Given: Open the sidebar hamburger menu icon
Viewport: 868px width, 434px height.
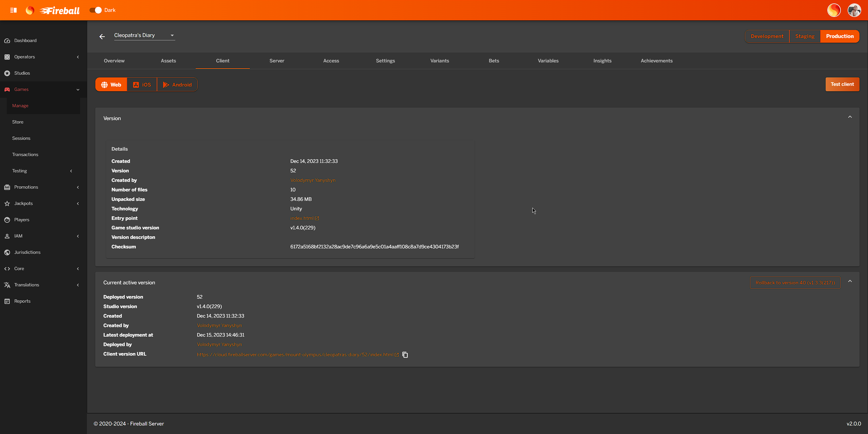Looking at the screenshot, I should [x=13, y=10].
